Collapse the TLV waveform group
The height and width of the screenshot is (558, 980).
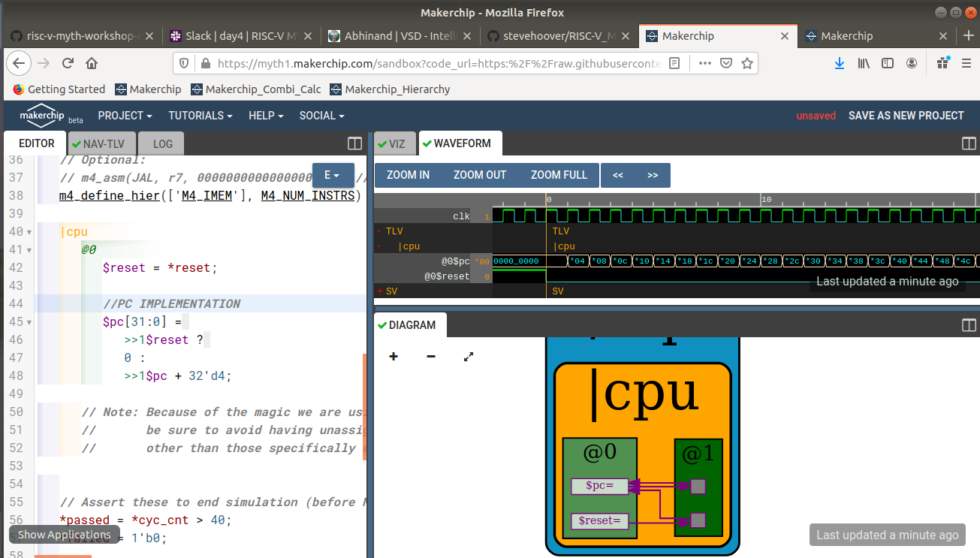(x=379, y=231)
